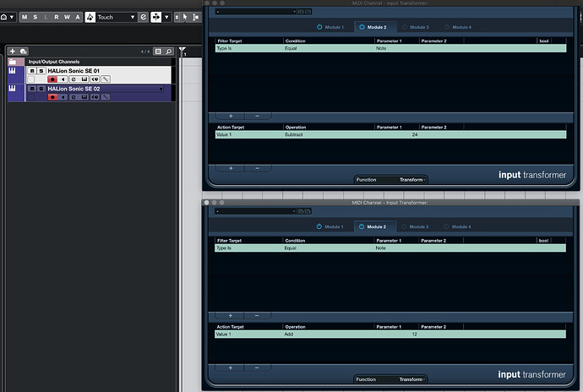Add filter condition line in lower transformer
Viewport: 583px width, 392px height.
click(230, 315)
